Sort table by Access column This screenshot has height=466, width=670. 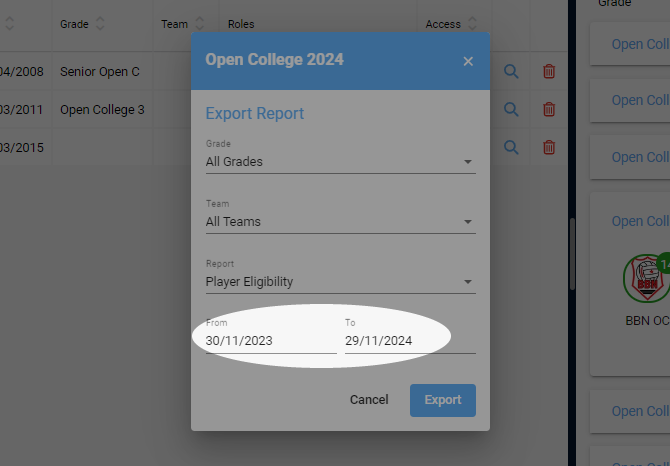pyautogui.click(x=472, y=24)
